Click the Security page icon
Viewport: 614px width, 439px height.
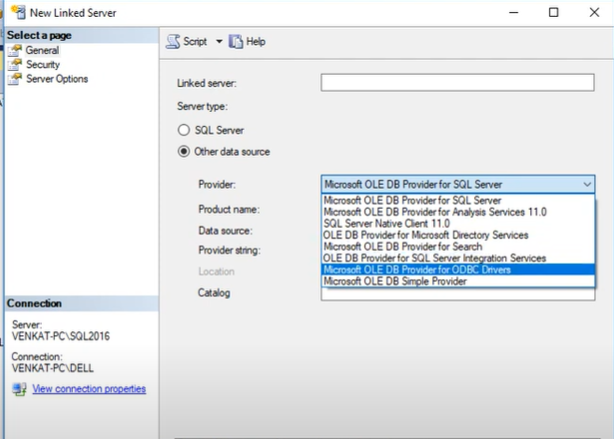click(x=15, y=65)
